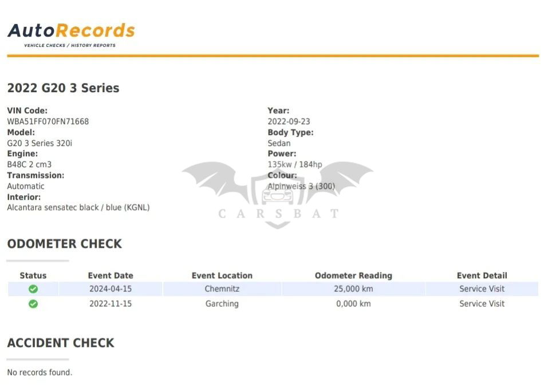
Task: Click the Event Detail column header
Action: click(x=482, y=275)
